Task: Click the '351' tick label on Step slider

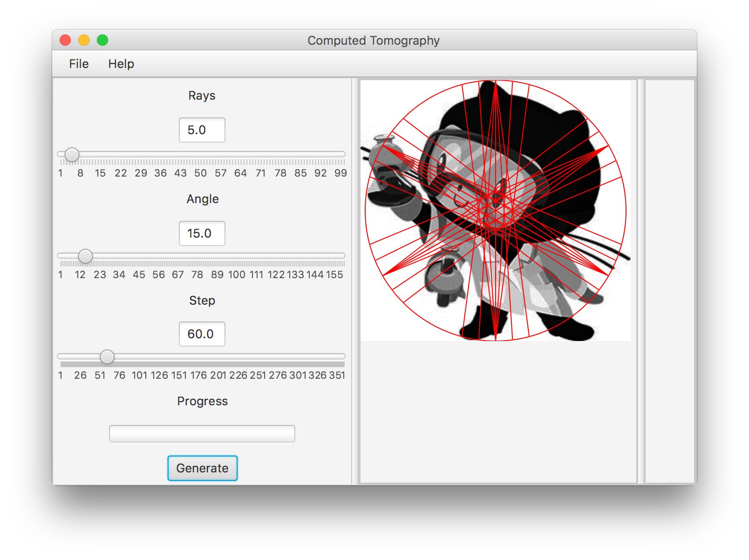Action: (337, 376)
